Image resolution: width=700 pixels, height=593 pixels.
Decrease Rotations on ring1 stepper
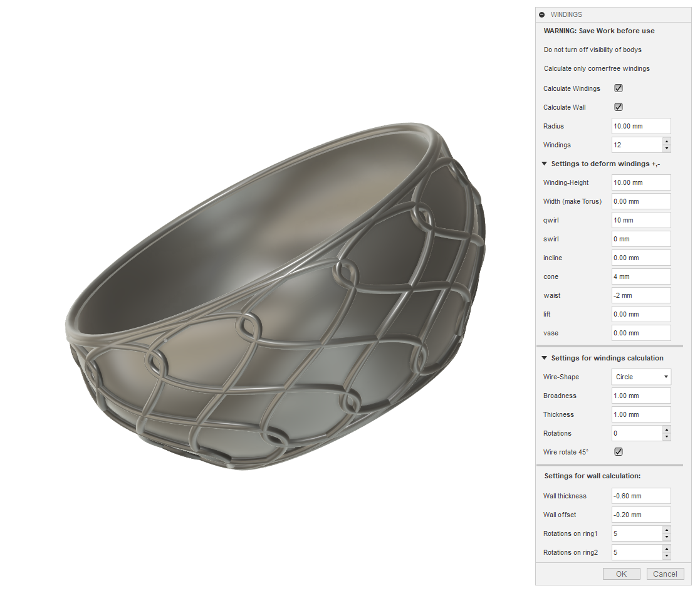click(667, 537)
